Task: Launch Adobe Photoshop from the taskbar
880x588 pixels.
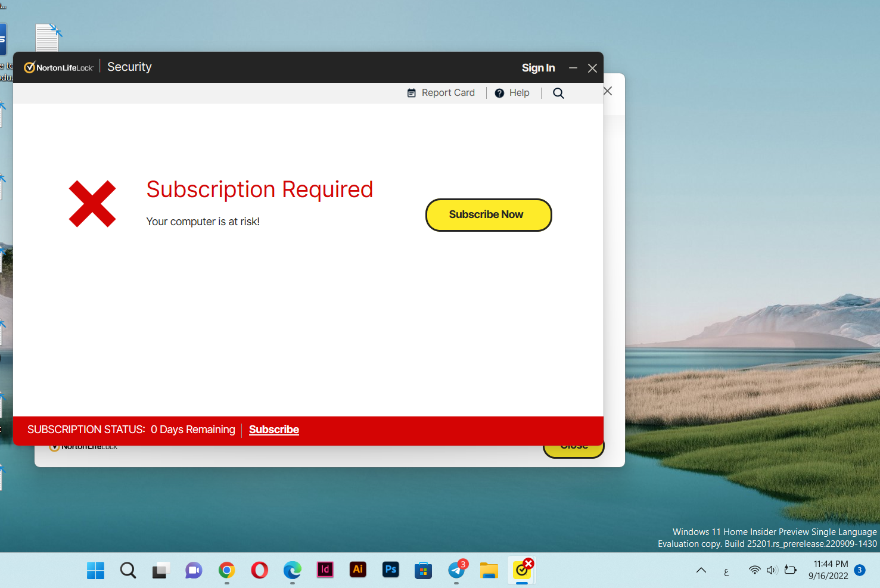Action: (x=390, y=570)
